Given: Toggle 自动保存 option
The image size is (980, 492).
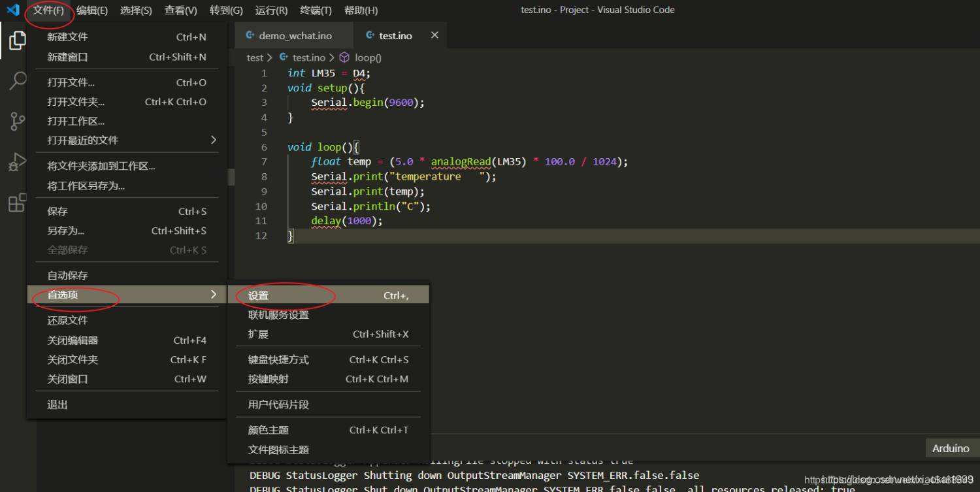Looking at the screenshot, I should coord(127,275).
